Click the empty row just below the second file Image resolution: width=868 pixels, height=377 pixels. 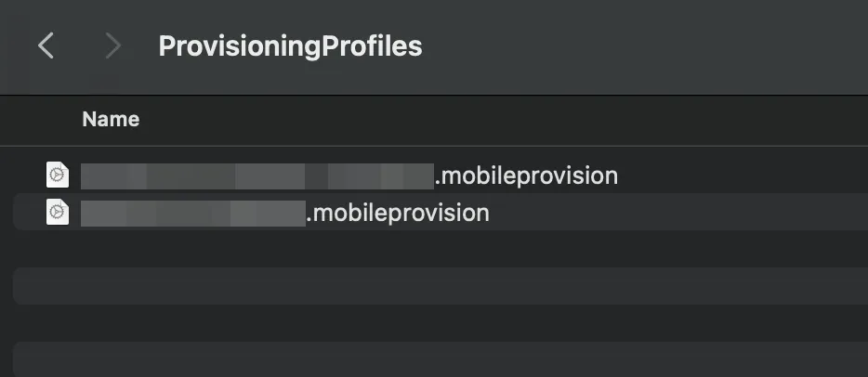[441, 249]
